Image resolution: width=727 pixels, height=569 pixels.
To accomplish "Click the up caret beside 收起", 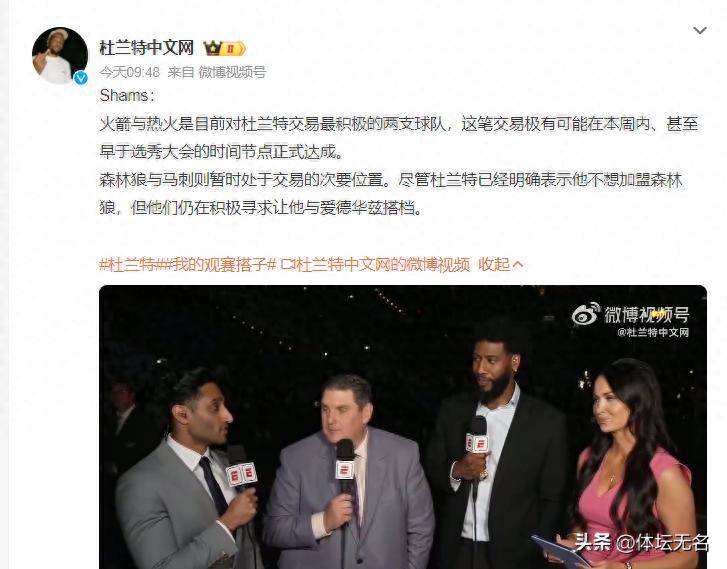I will (518, 264).
